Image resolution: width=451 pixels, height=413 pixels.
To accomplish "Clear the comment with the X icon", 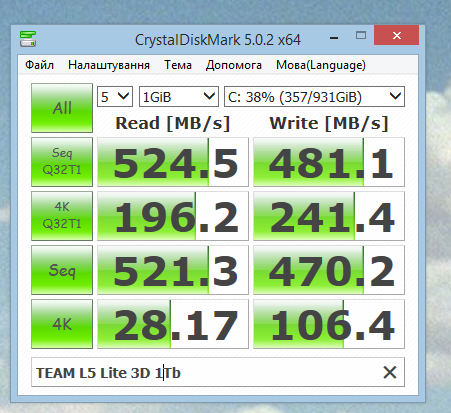I will (x=390, y=372).
